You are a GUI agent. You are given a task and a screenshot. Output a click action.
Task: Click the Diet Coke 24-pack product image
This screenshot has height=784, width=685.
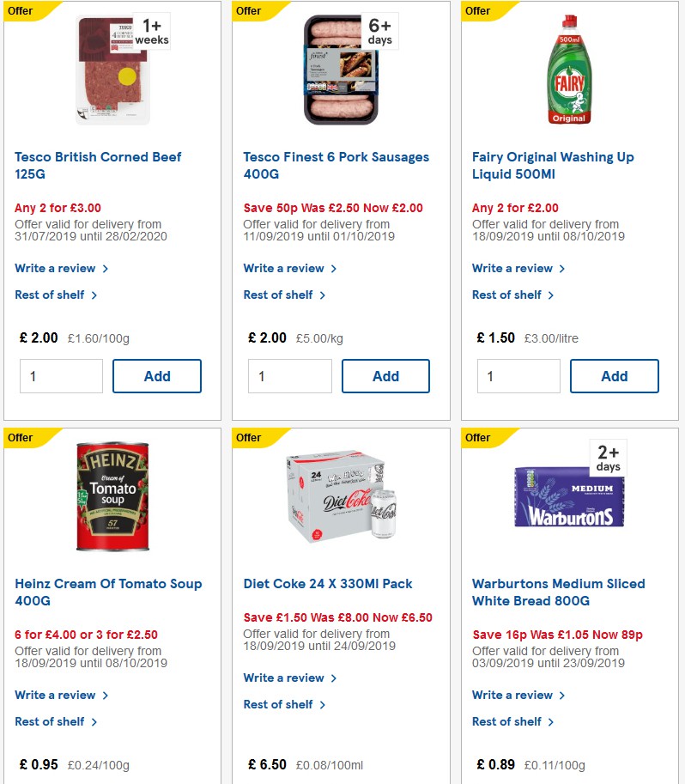click(x=342, y=496)
